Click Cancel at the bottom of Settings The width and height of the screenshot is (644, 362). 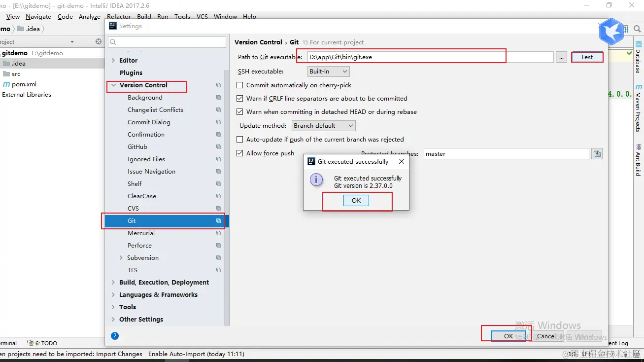(546, 336)
